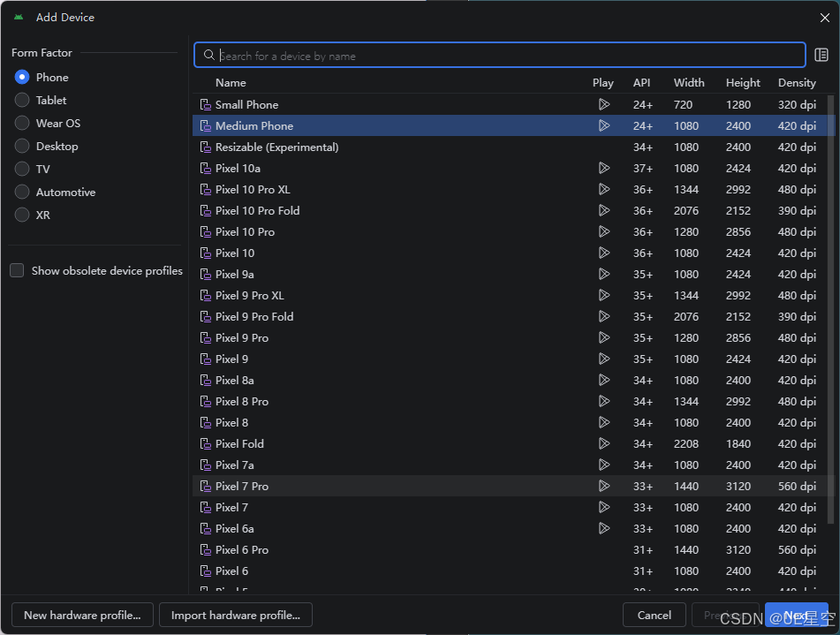Click the Play Store icon in Pixel 8 row
This screenshot has width=840, height=635.
pos(604,422)
